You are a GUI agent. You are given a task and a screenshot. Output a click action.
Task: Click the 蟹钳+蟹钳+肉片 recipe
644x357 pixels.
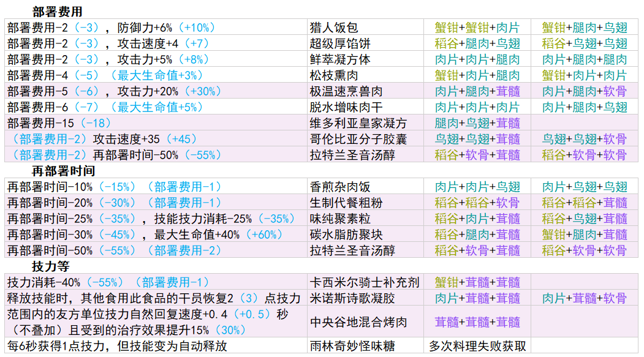pos(477,28)
